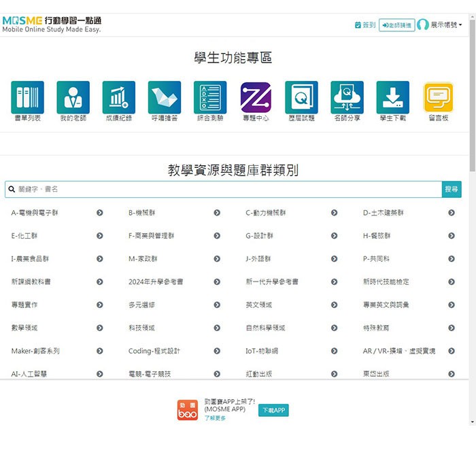
Task: Click the 歷屆試題 past exams icon
Action: click(x=301, y=98)
